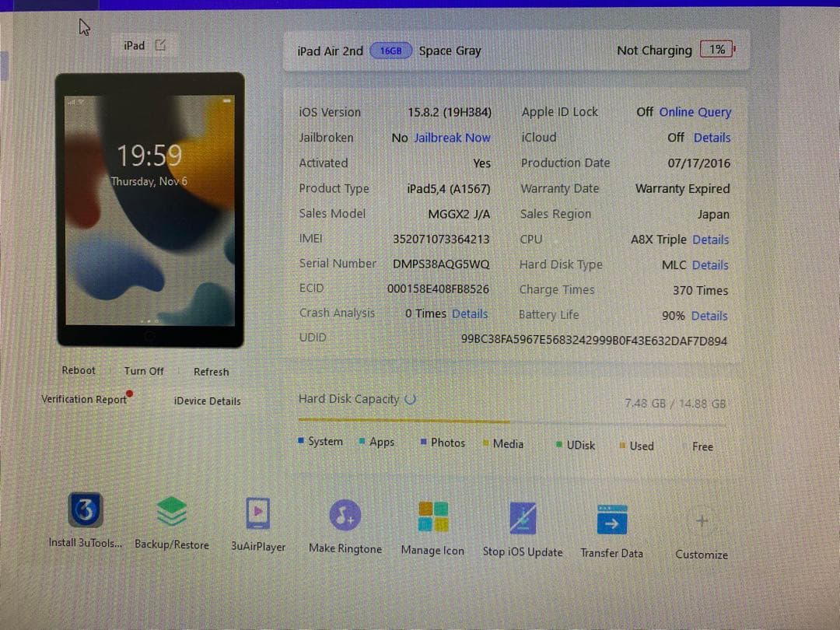Viewport: 840px width, 630px height.
Task: Click the Sales Model MGGX2 J/A
Action: 459,215
